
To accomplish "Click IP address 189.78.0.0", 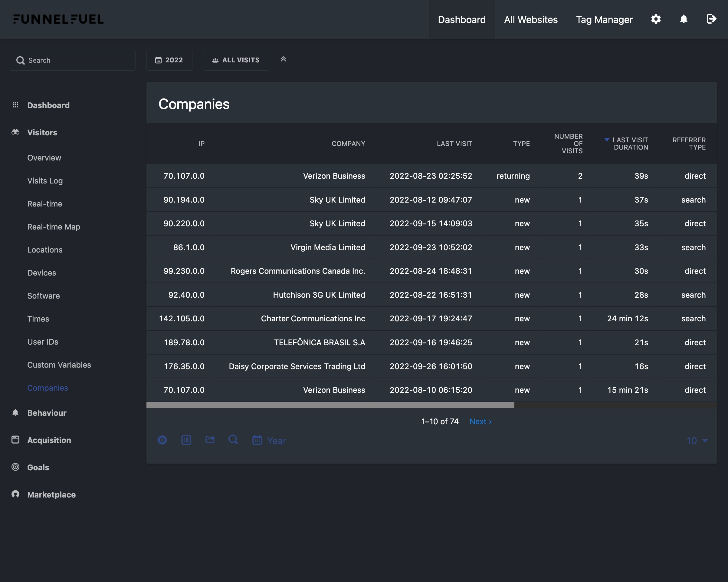I will (184, 342).
